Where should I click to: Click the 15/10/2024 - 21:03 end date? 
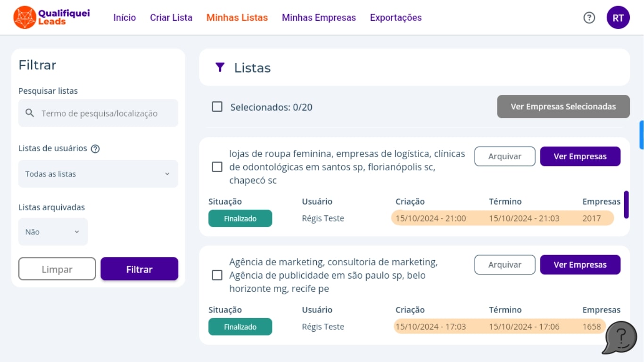click(524, 218)
